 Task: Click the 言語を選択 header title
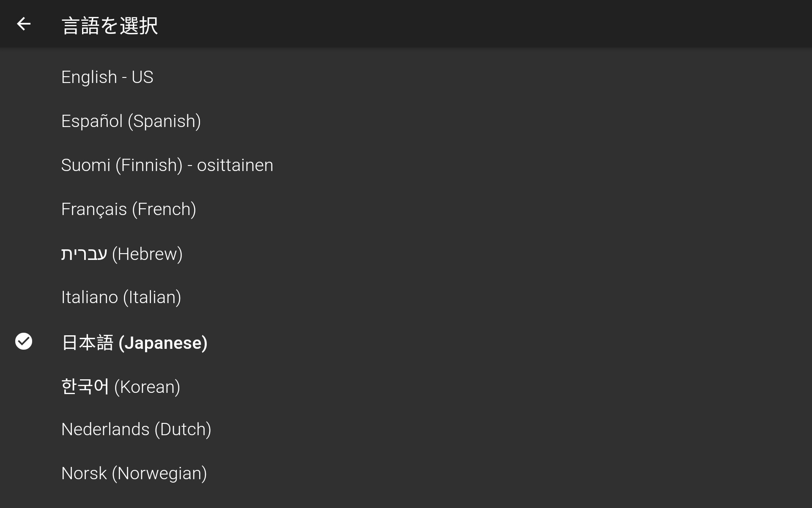click(110, 25)
